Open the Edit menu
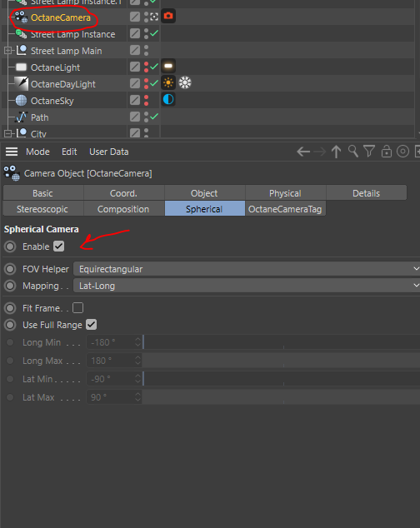420x528 pixels. point(69,152)
